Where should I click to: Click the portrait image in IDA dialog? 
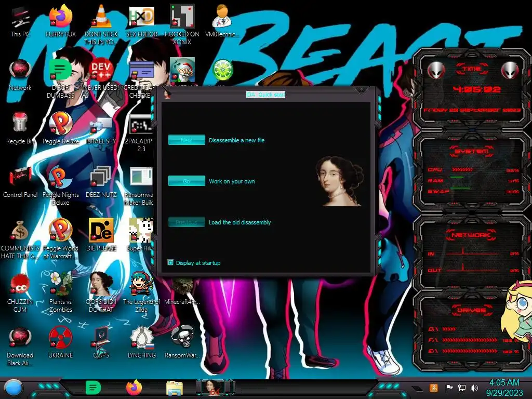pyautogui.click(x=339, y=181)
